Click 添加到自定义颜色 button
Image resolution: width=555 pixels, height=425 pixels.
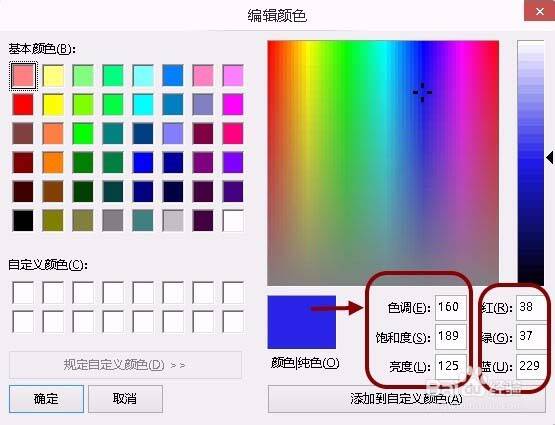[406, 399]
